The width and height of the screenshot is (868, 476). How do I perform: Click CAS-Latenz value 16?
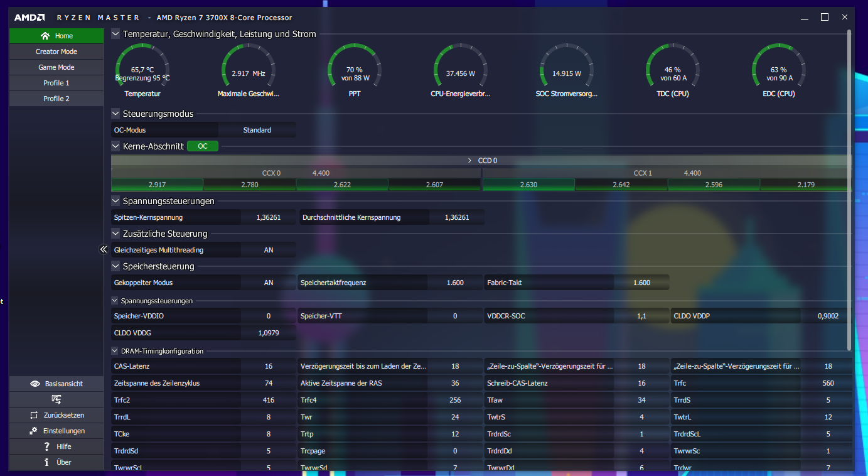269,366
